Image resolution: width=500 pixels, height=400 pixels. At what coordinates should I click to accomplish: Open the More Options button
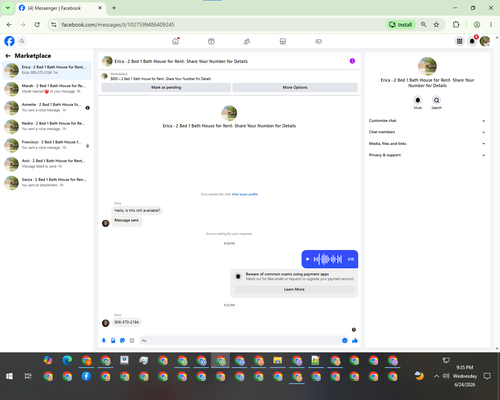pyautogui.click(x=295, y=87)
